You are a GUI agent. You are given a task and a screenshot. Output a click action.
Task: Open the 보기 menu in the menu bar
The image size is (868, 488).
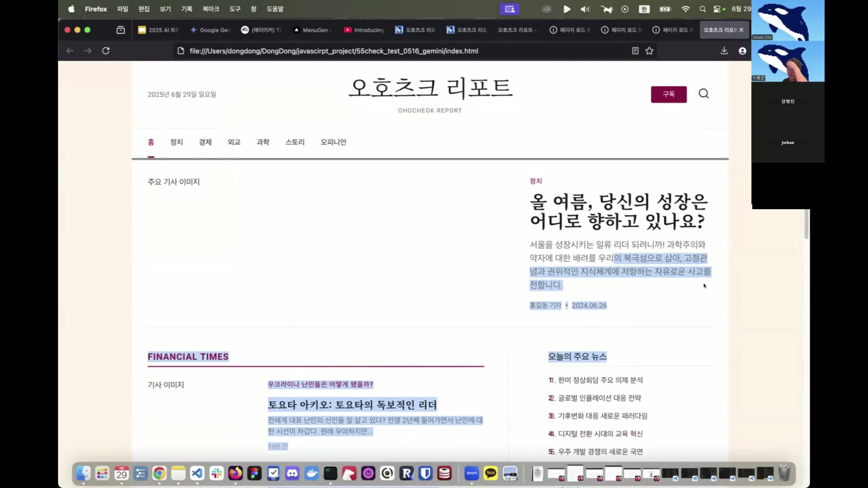(165, 9)
